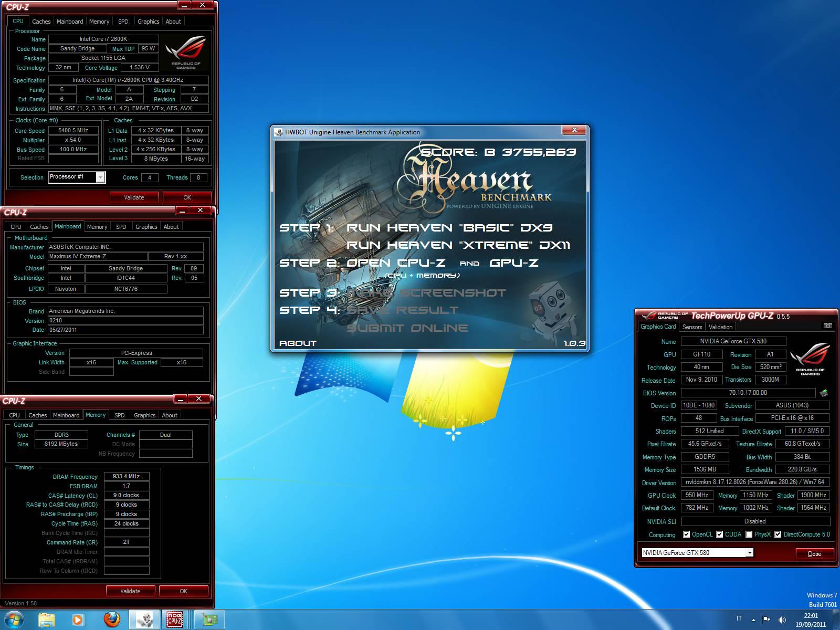Image resolution: width=840 pixels, height=630 pixels.
Task: Enable the PhysX checkbox in GPU-Z
Action: click(749, 534)
